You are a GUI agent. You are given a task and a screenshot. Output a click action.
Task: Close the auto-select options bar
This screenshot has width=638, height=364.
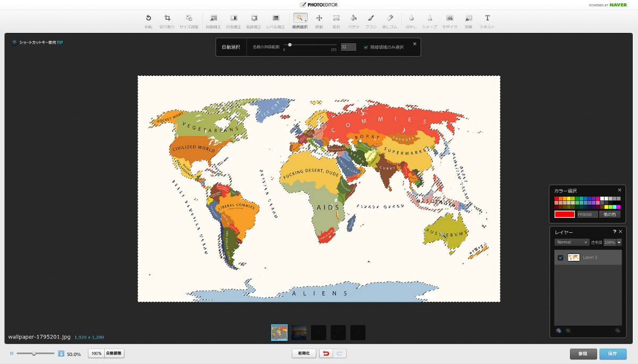click(415, 44)
